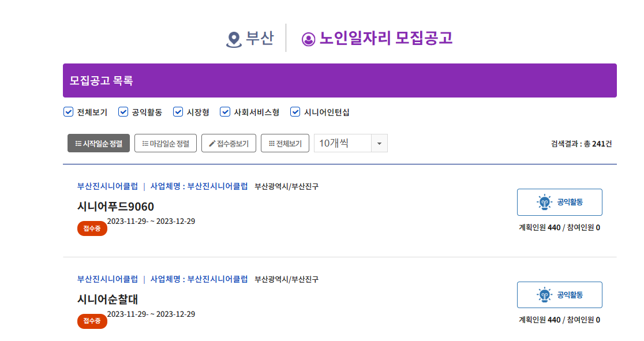Click 계획인원 440 text for 시니어순찰대
Screen dimensions: 644x341
point(540,320)
